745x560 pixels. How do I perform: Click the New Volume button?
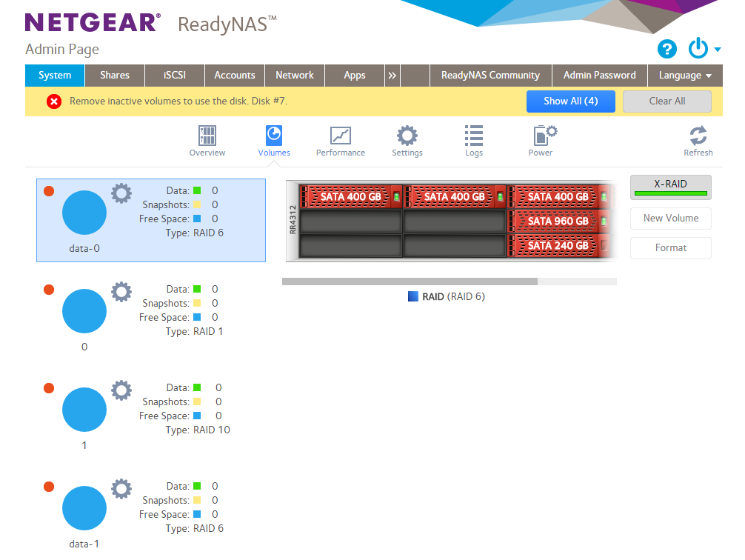[670, 219]
